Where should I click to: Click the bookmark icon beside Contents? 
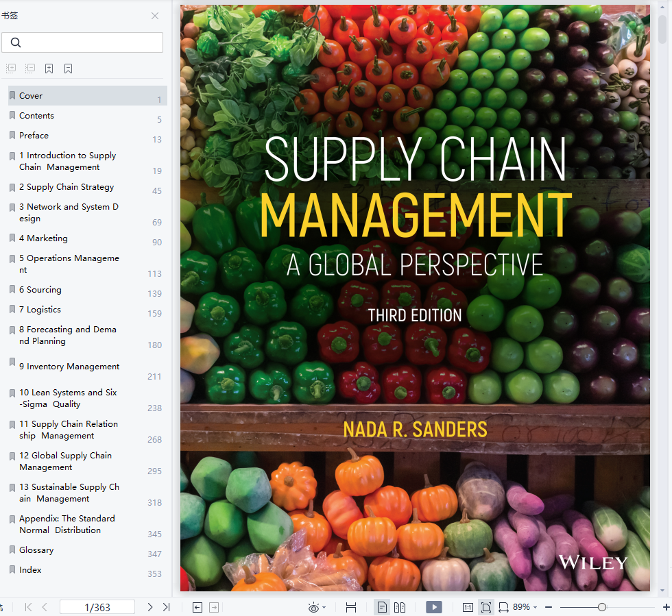coord(12,115)
